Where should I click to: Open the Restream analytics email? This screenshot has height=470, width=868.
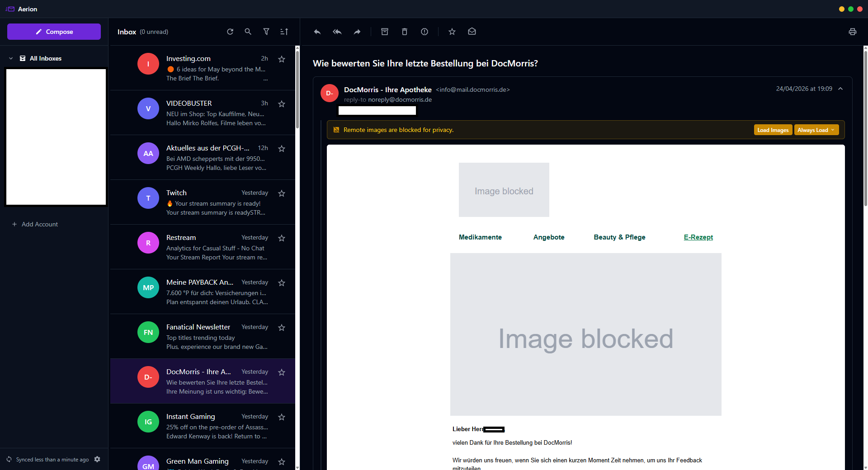pos(203,247)
